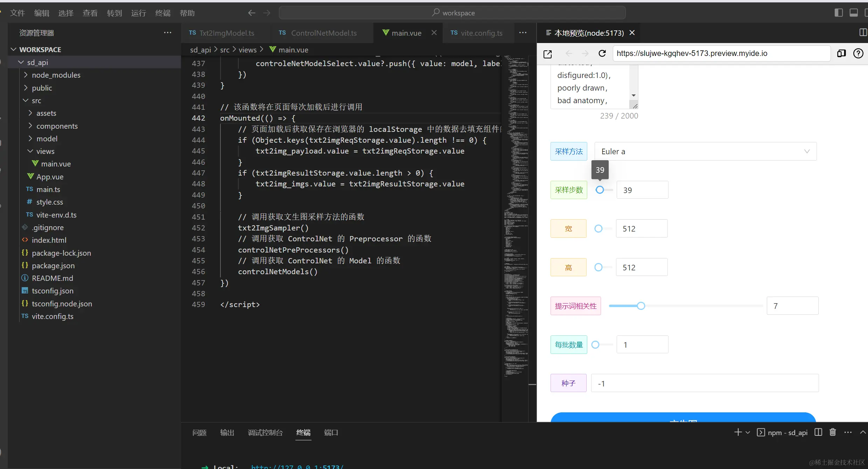The height and width of the screenshot is (469, 868).
Task: Open README.md in the explorer
Action: click(x=52, y=278)
